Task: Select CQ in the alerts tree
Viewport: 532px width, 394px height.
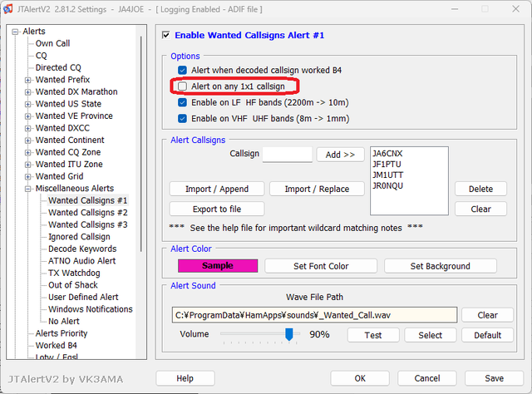Action: pos(42,56)
